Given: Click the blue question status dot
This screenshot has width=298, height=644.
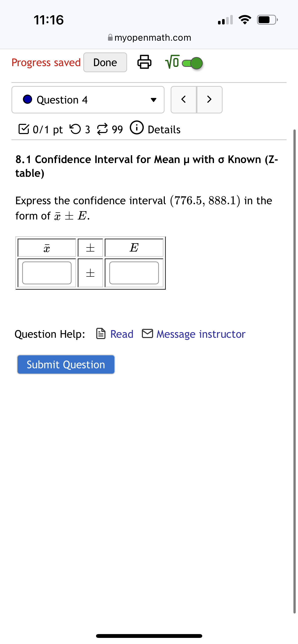Looking at the screenshot, I should [27, 99].
